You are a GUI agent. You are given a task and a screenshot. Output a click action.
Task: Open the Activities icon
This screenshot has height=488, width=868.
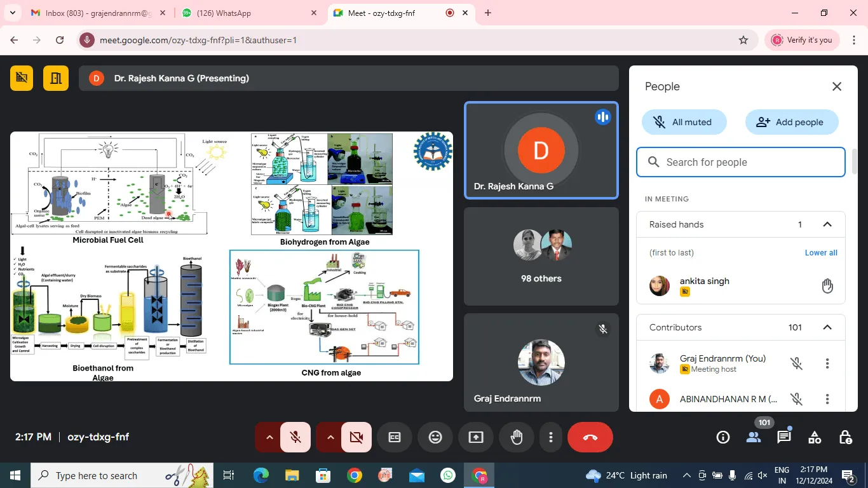point(815,437)
